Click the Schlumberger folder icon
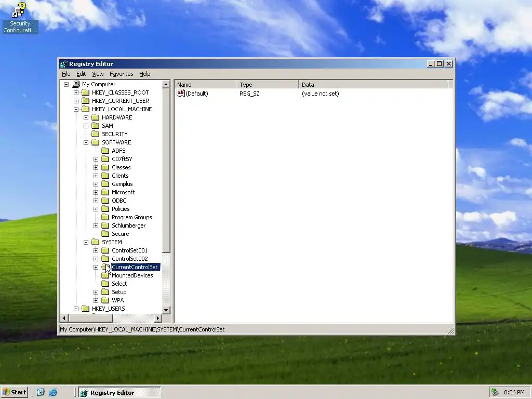 click(105, 225)
